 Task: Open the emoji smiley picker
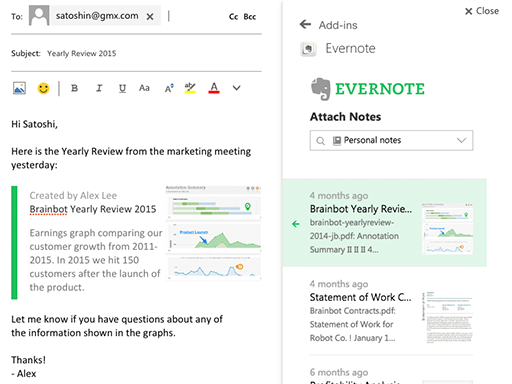[x=43, y=88]
